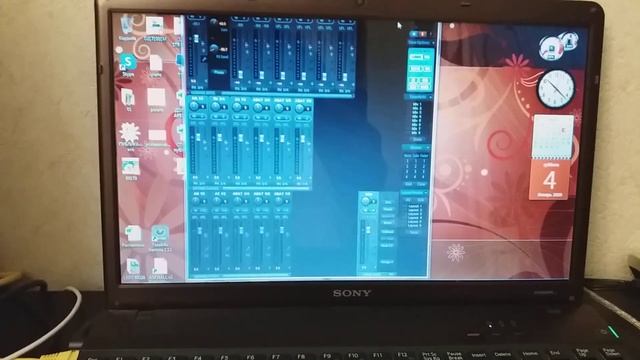640x360 pixels.
Task: Open wrench settings of ADAT 7/8 hardware output
Action: 289,249
